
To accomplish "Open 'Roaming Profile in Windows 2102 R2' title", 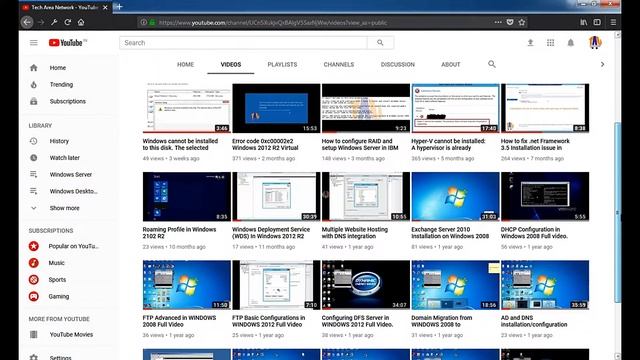I will (179, 233).
